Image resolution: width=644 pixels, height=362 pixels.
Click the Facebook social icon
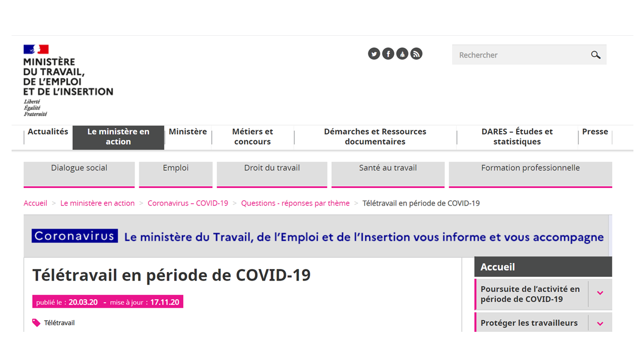(x=388, y=54)
